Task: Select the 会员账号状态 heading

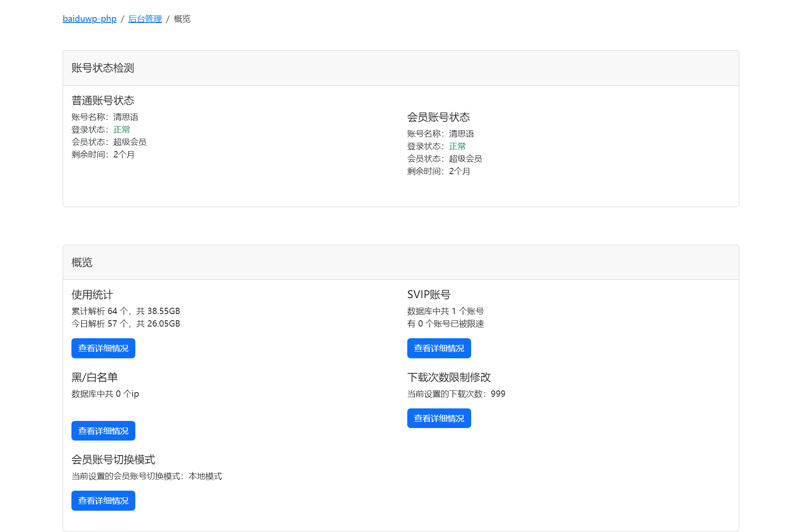Action: [x=439, y=117]
